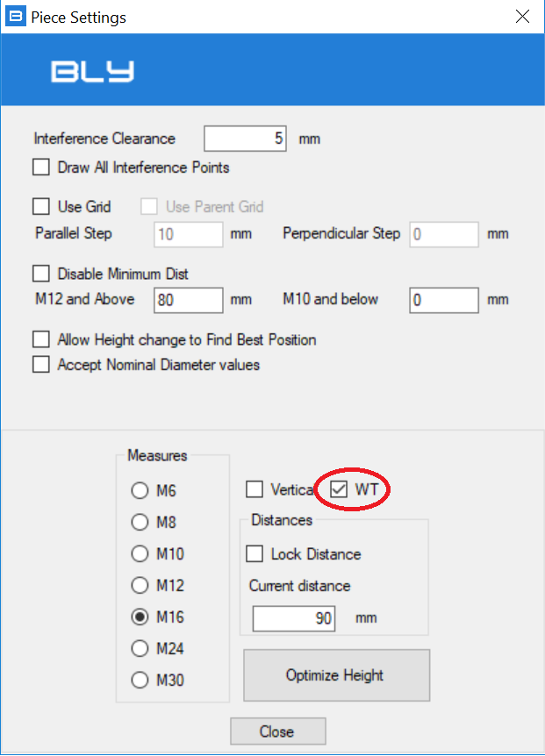This screenshot has width=545, height=756.
Task: Tick Accept Nominal Diameter values
Action: 41,365
